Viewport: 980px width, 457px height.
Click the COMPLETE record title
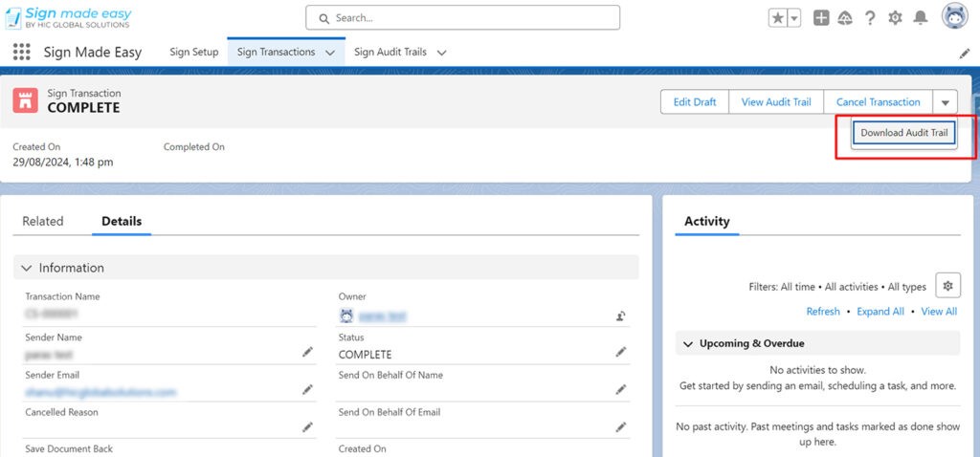pyautogui.click(x=84, y=107)
